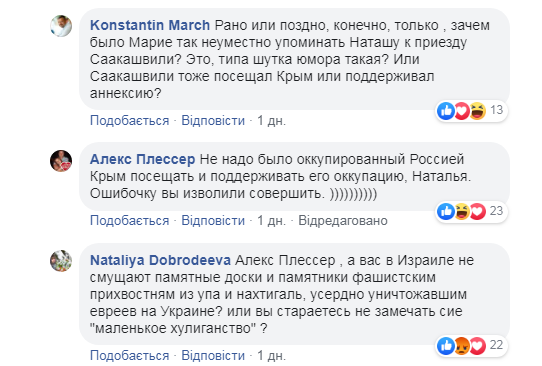Viewport: 542px width, 366px height.
Task: Click the heart reaction on Nataliya Dobrodeeva's comment
Action: click(478, 346)
